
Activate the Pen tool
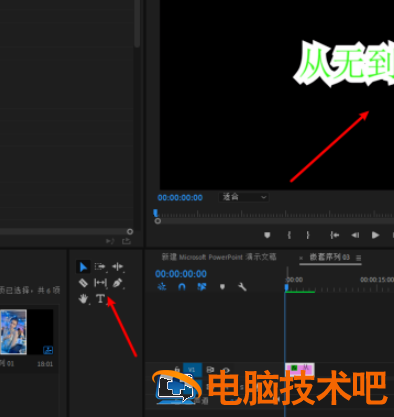[117, 283]
